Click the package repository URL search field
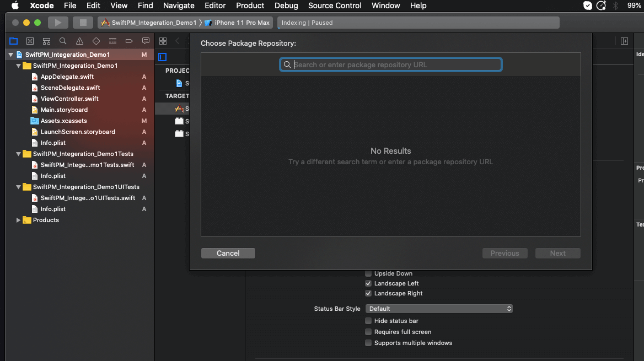 point(390,64)
